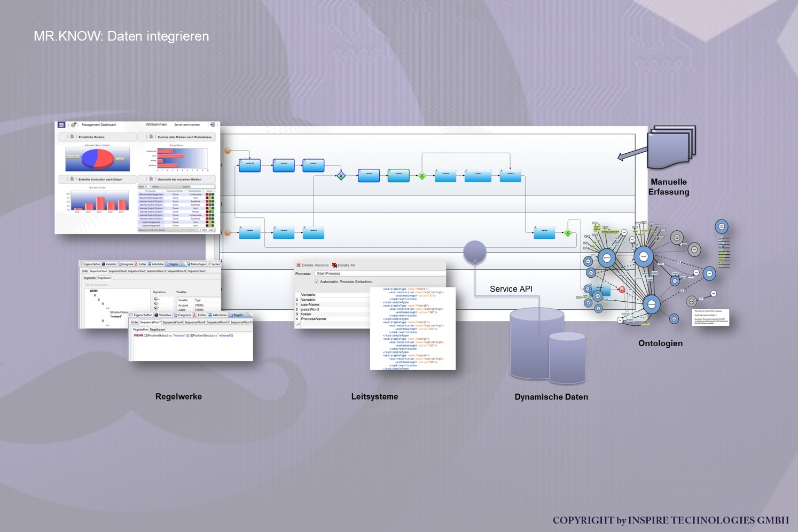Close the Regeln tab in the front rules panel
This screenshot has height=532, width=798.
(246, 315)
